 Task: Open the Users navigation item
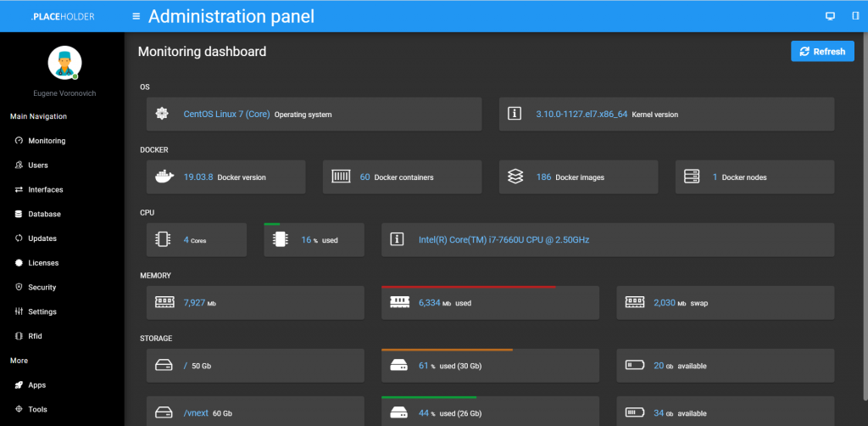point(37,165)
